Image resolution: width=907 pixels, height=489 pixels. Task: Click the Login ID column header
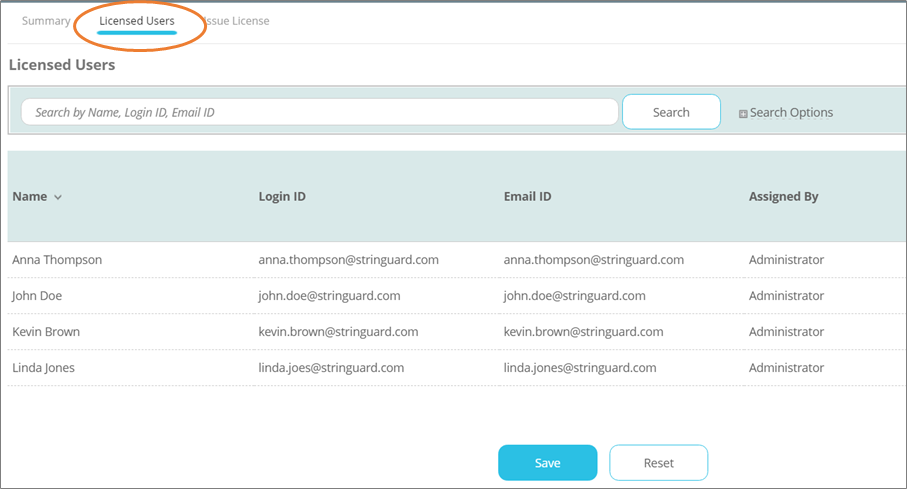(x=282, y=197)
